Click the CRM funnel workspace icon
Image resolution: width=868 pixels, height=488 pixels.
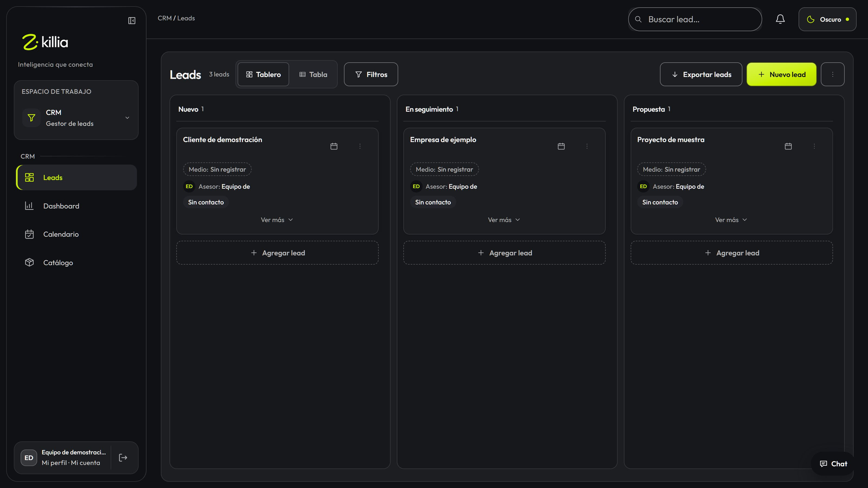coord(31,117)
